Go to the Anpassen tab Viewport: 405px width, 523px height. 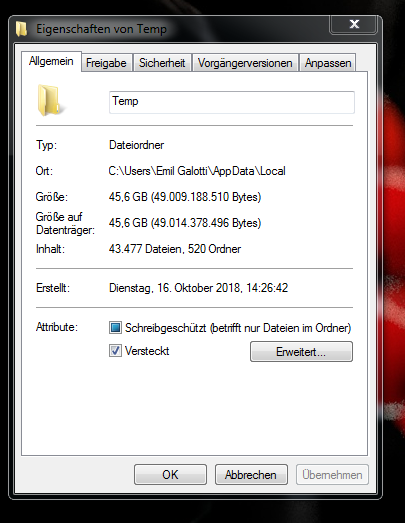[x=328, y=63]
